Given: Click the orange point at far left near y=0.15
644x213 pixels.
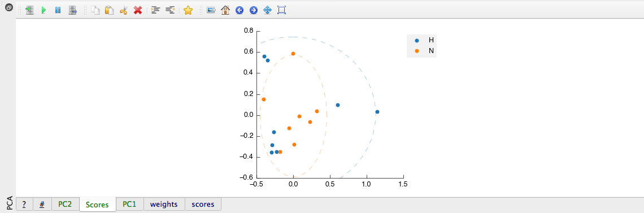Looking at the screenshot, I should click(264, 99).
